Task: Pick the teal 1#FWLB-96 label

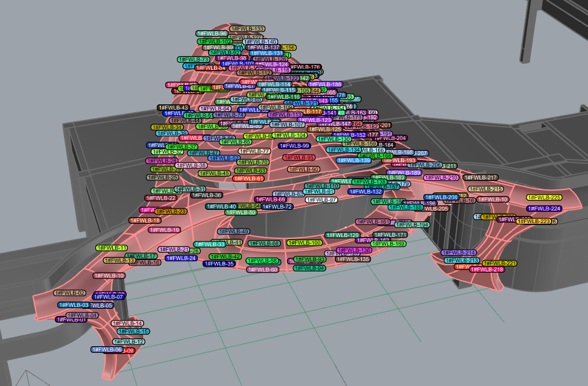Action: tap(212, 34)
